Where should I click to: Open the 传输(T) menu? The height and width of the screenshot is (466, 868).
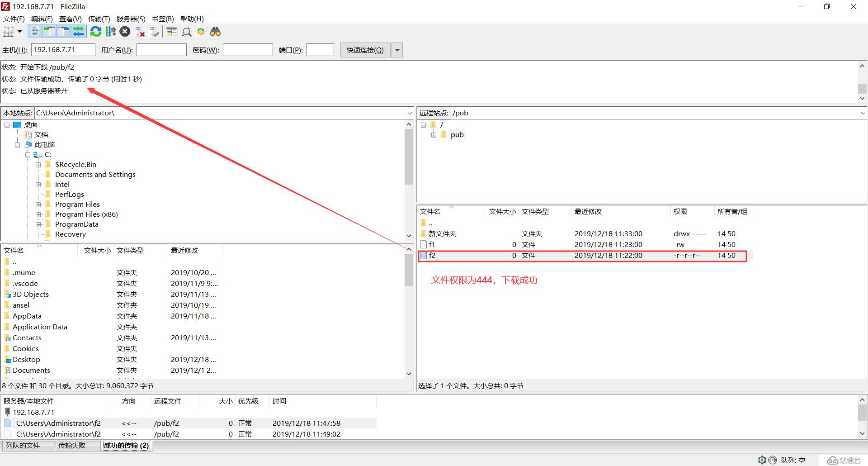pyautogui.click(x=99, y=19)
